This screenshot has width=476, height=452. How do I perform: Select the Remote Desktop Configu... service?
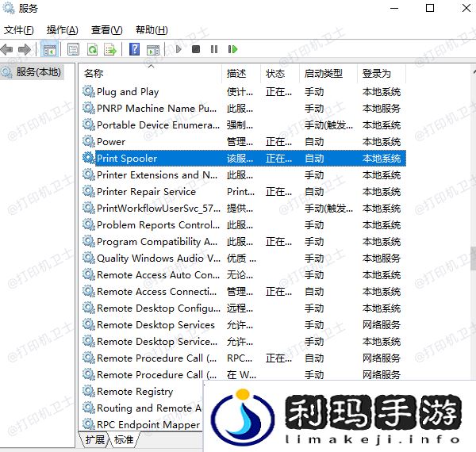159,308
